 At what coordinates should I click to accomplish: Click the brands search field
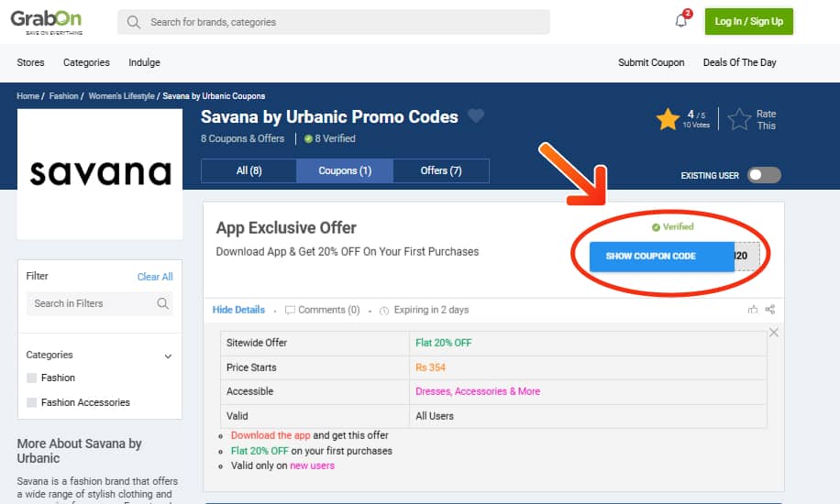point(333,22)
